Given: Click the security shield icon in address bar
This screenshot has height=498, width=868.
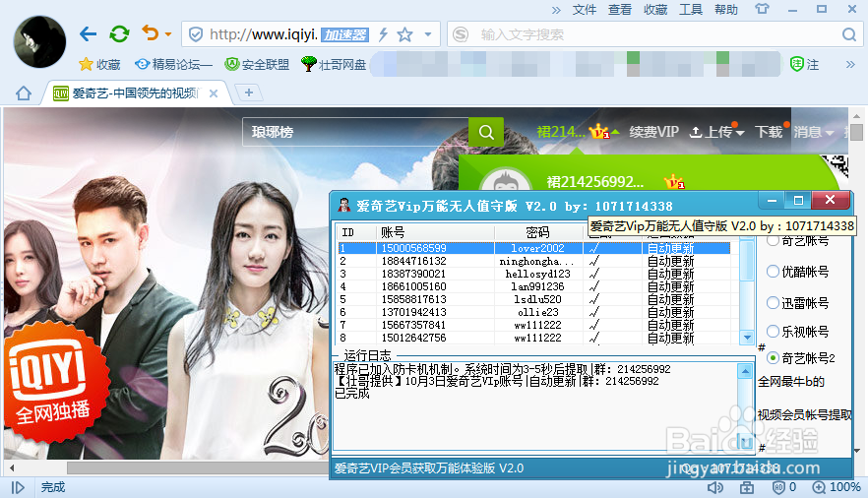Looking at the screenshot, I should tap(196, 34).
